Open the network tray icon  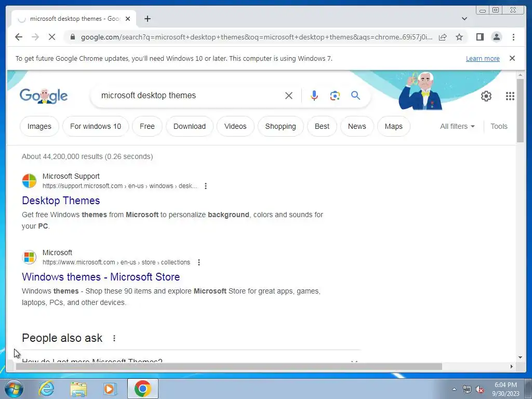pos(467,389)
